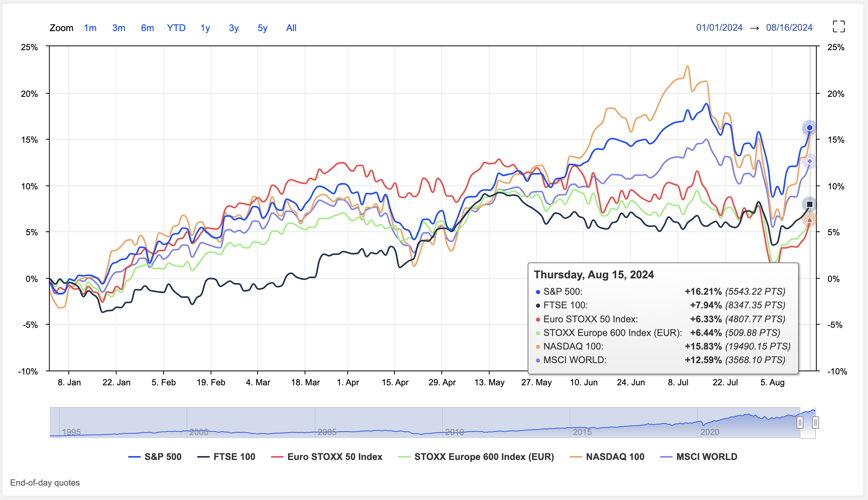
Task: Choose the 3y zoom range
Action: (234, 28)
